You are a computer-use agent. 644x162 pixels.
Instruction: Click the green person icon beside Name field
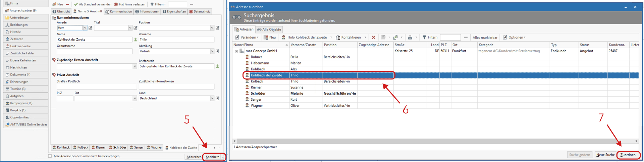[x=136, y=40]
